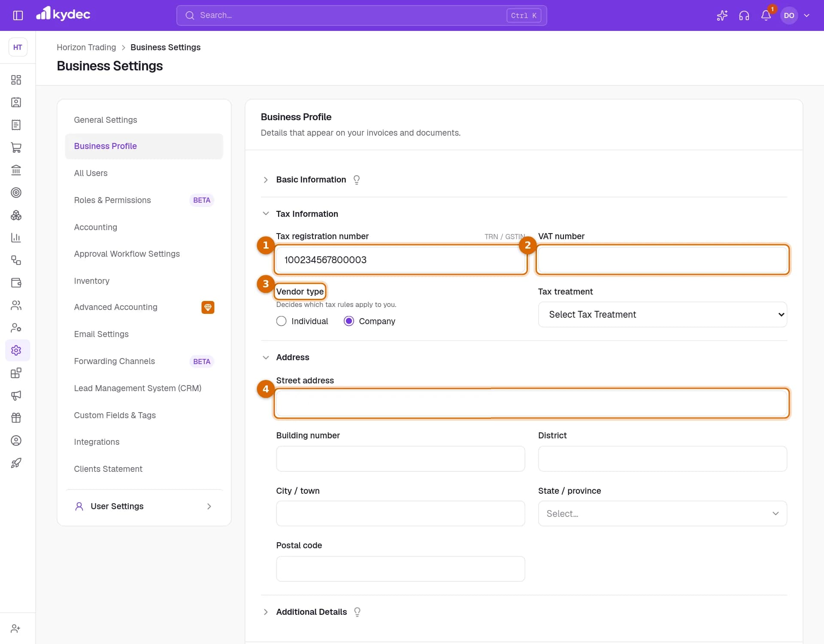Screen dimensions: 824x644
Task: Select the Company vendor type
Action: [349, 321]
